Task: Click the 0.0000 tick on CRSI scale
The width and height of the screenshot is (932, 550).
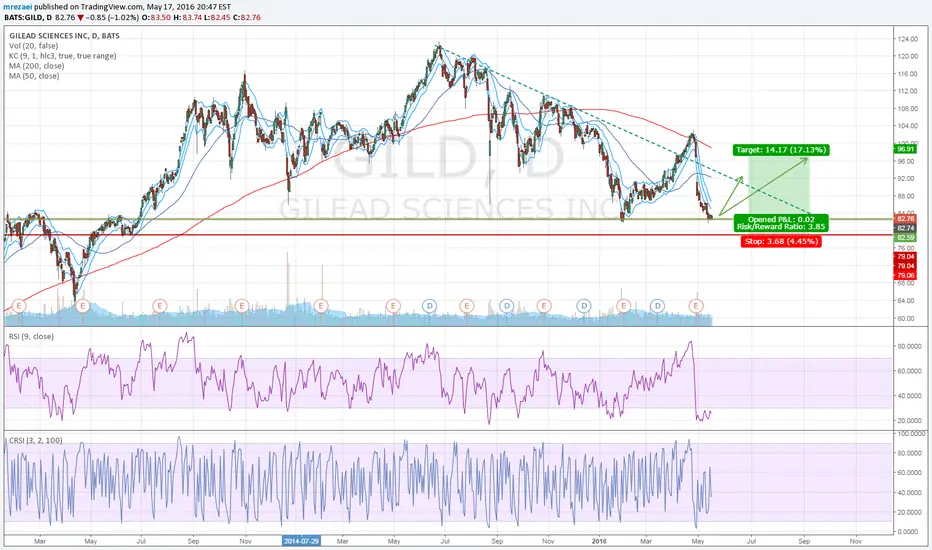Action: click(908, 532)
